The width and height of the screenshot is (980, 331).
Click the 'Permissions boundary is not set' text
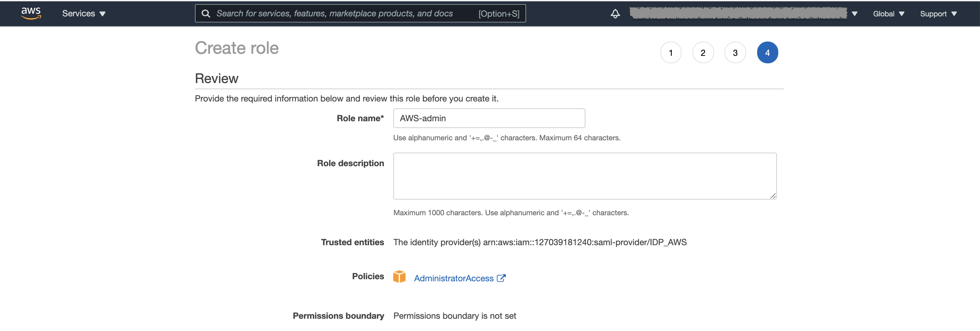454,316
